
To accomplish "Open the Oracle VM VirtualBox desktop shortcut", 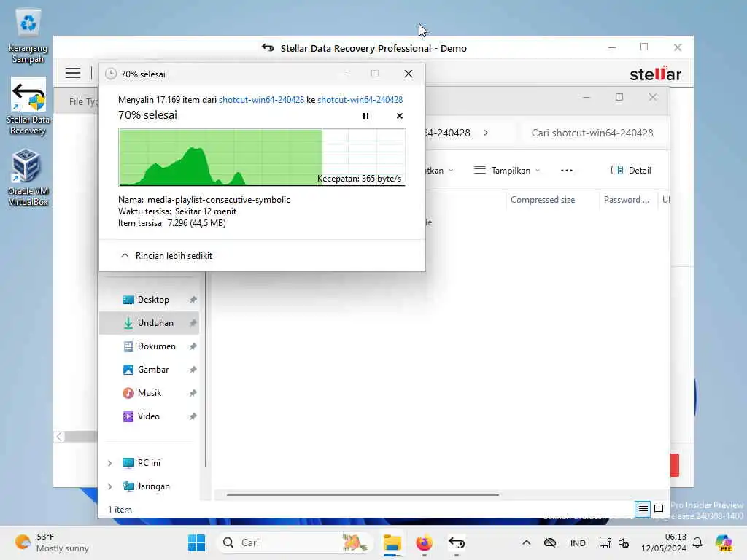I will (x=28, y=178).
